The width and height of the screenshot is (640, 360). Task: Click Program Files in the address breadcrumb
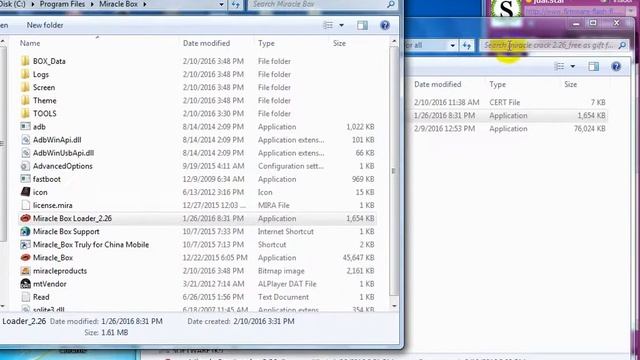click(62, 4)
